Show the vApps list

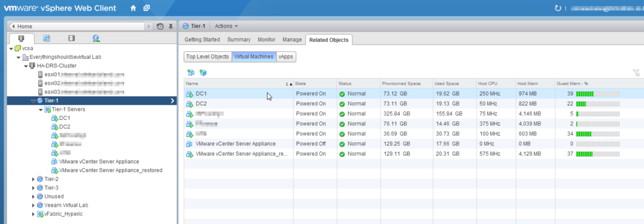click(x=286, y=57)
